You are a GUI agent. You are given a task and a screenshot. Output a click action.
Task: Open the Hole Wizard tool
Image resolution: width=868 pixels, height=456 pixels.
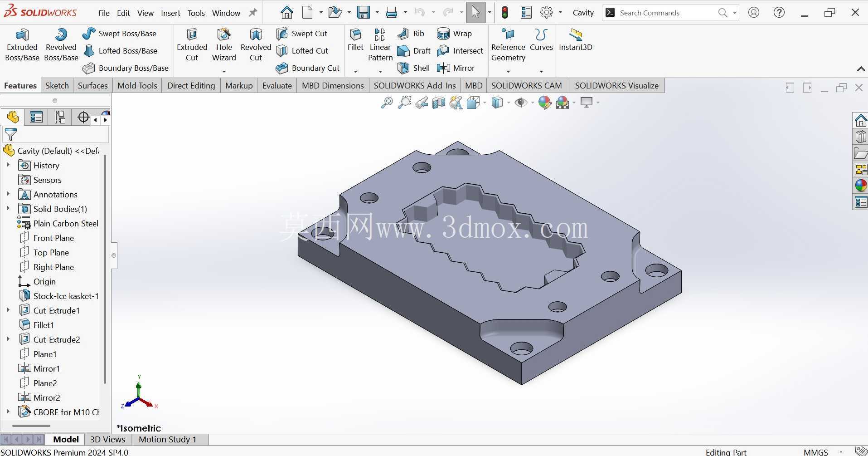click(224, 45)
